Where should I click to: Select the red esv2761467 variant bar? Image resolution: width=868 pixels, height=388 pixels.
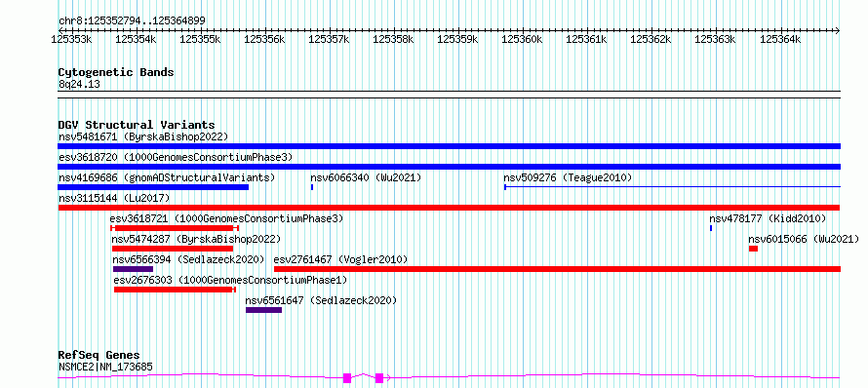click(x=557, y=269)
